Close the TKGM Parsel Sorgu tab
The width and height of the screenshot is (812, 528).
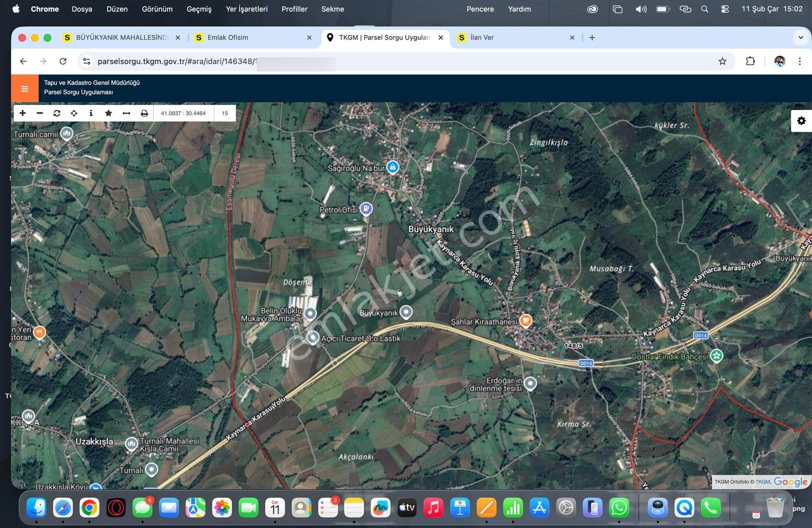[441, 38]
